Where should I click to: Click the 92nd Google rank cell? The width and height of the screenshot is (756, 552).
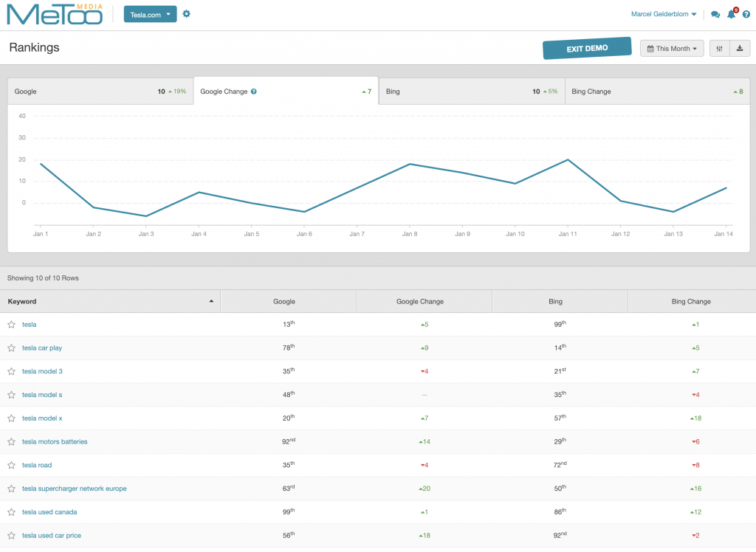click(x=289, y=441)
